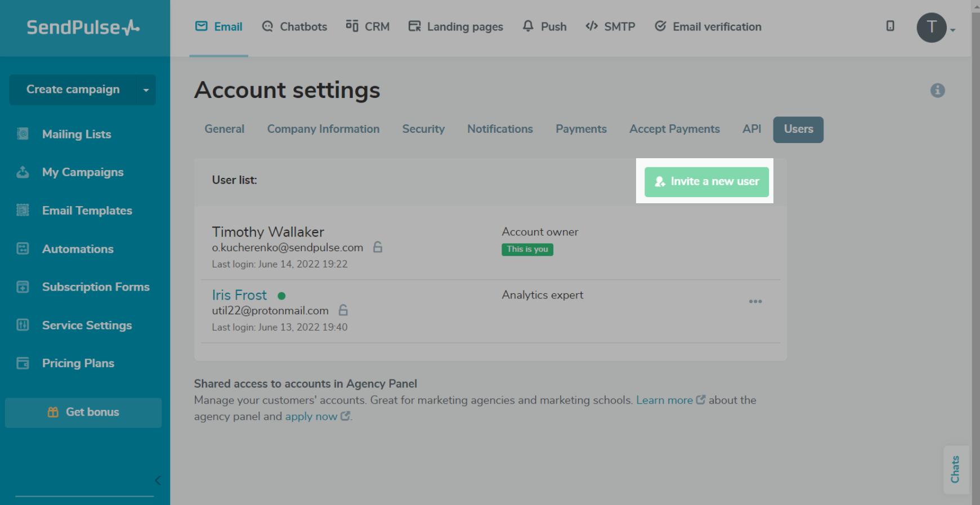Click the Automations sidebar icon
The height and width of the screenshot is (505, 980).
[x=23, y=249]
